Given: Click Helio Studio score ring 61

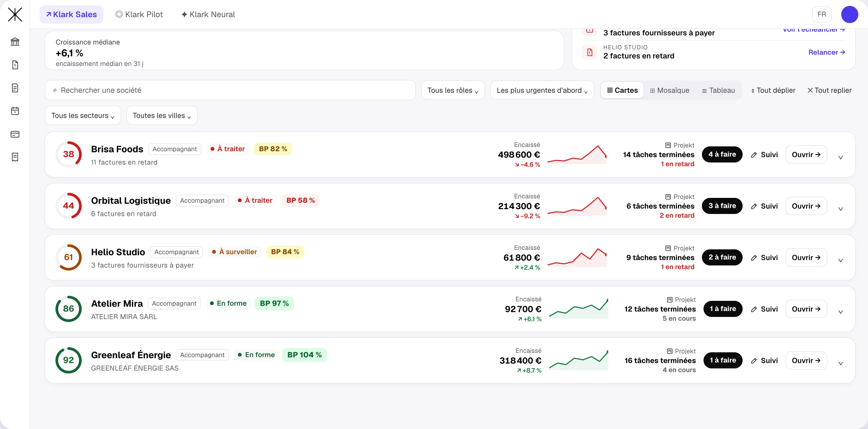Looking at the screenshot, I should point(68,257).
